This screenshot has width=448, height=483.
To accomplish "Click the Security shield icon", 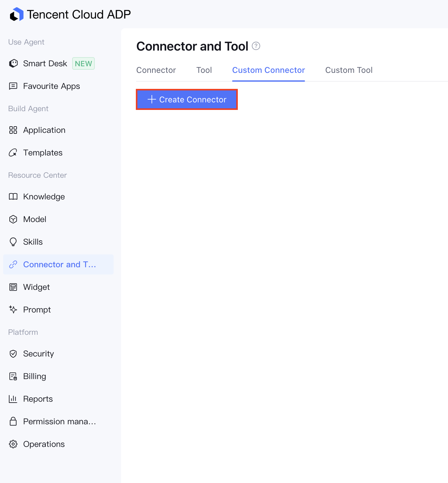I will [13, 354].
